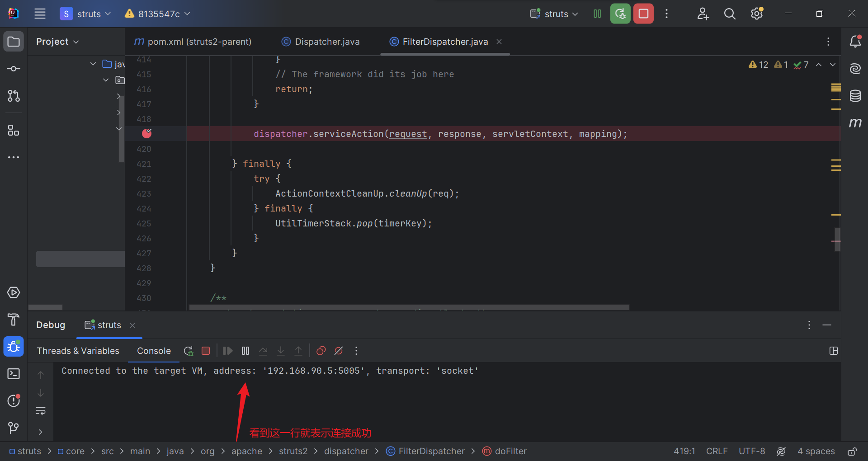This screenshot has height=461, width=868.
Task: Switch to the Console tab
Action: 154,351
